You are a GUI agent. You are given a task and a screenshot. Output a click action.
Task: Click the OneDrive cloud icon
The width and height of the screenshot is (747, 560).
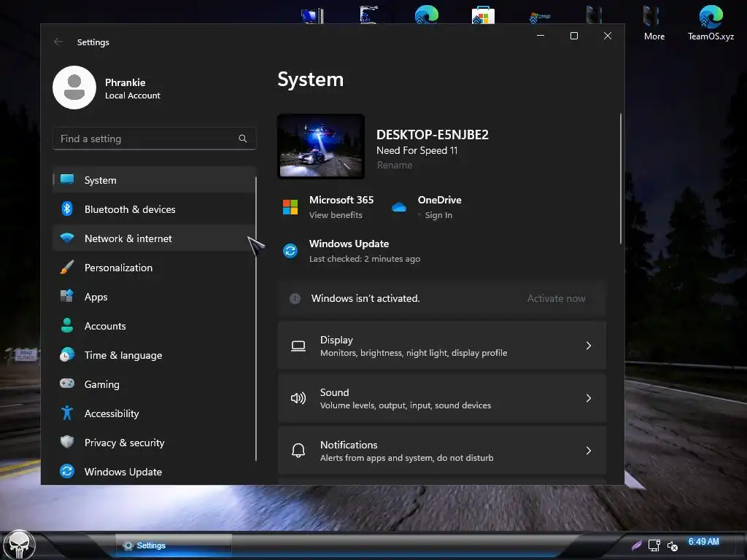(399, 207)
